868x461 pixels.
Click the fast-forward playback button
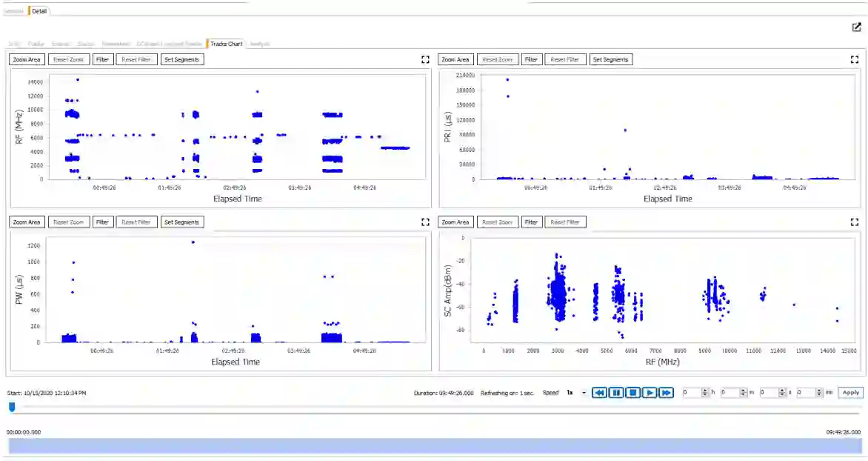666,393
